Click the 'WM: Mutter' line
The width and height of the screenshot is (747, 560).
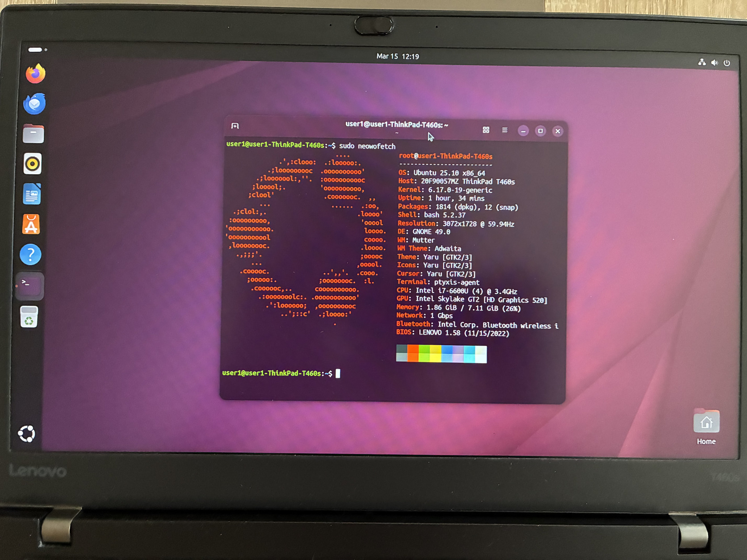[415, 240]
